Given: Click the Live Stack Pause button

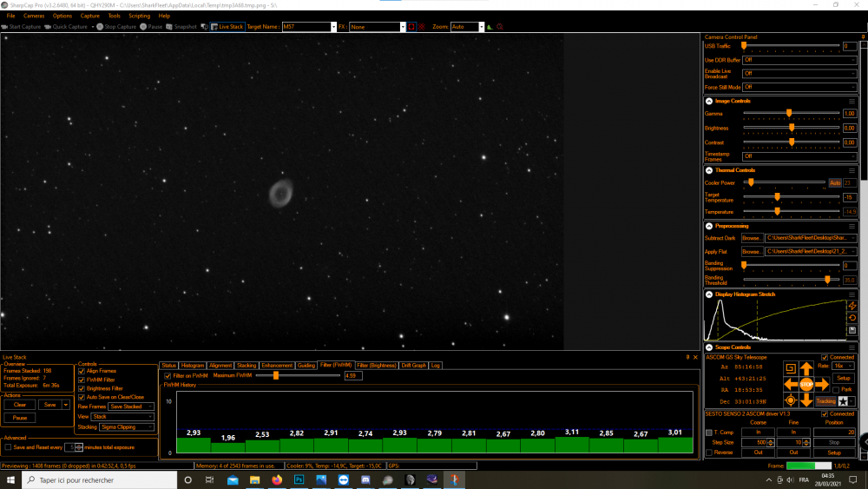Looking at the screenshot, I should tap(20, 418).
